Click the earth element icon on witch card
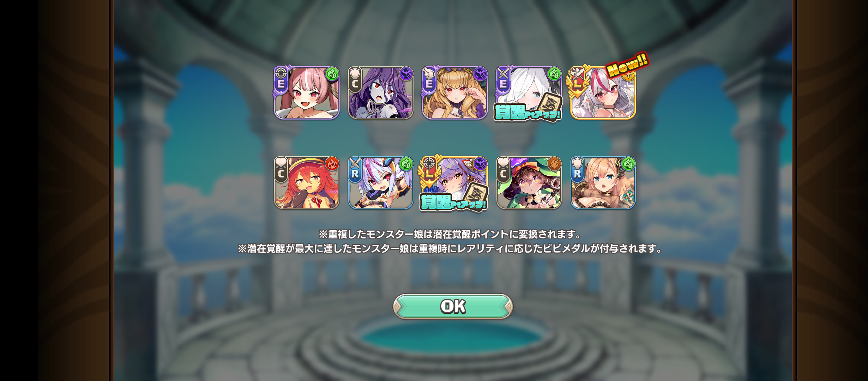 click(x=554, y=164)
